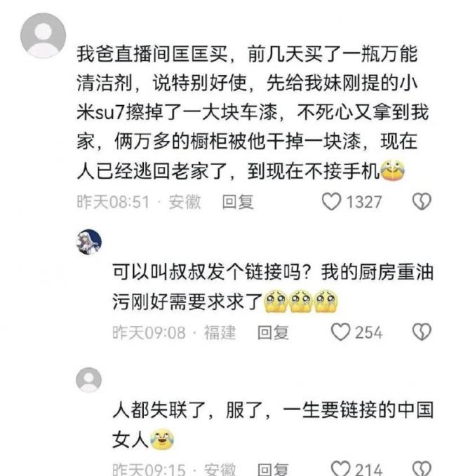This screenshot has width=449, height=476.
Task: Tap the like count 1327
Action: [x=364, y=202]
